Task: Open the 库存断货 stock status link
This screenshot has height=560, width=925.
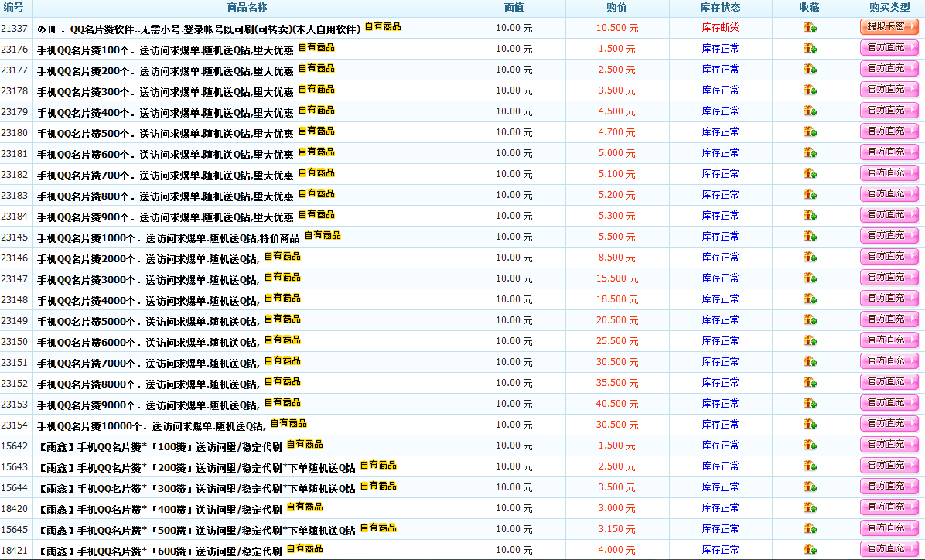Action: point(719,28)
